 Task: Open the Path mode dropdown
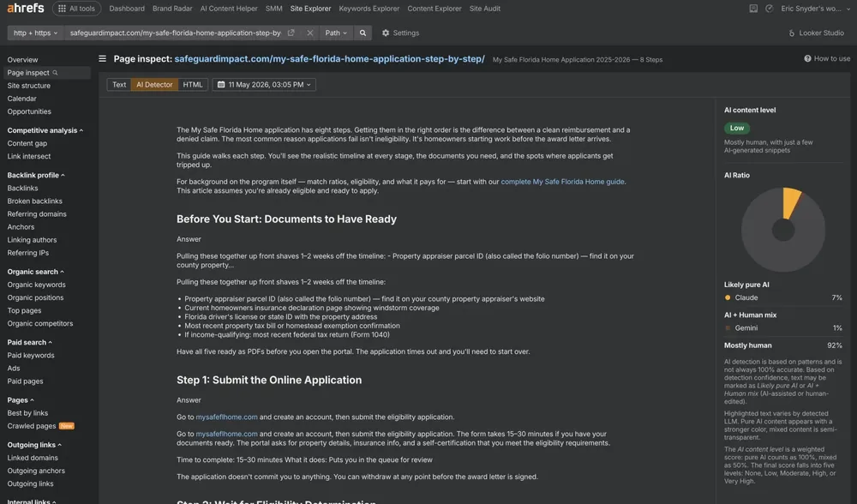[x=336, y=33]
